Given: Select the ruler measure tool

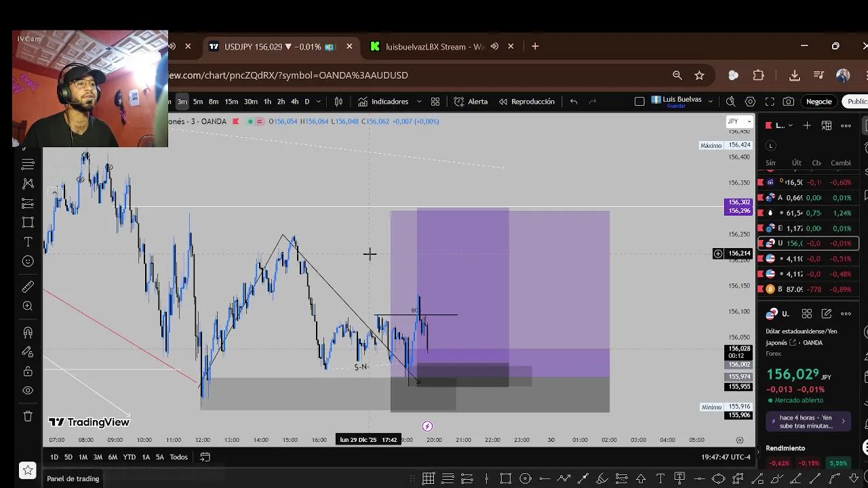Looking at the screenshot, I should click(28, 287).
